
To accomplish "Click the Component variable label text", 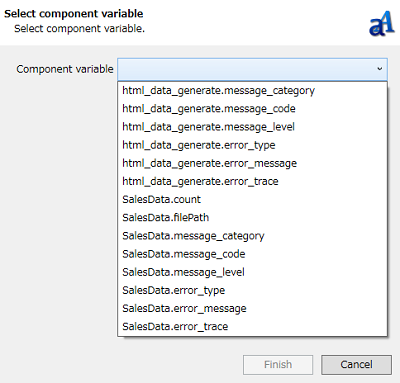I will click(x=65, y=69).
